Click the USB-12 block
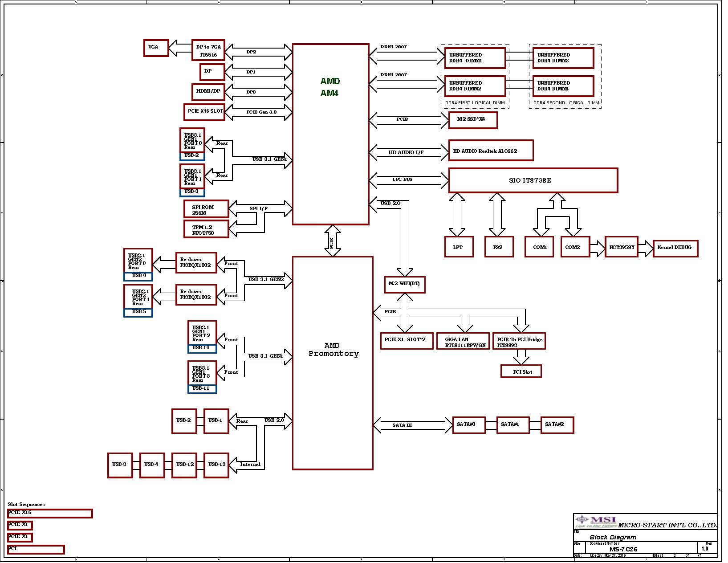This screenshot has width=728, height=563. 184,465
